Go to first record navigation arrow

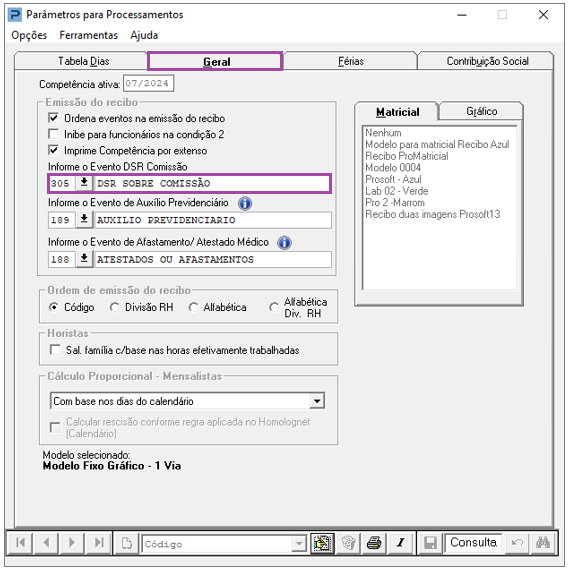[x=21, y=543]
